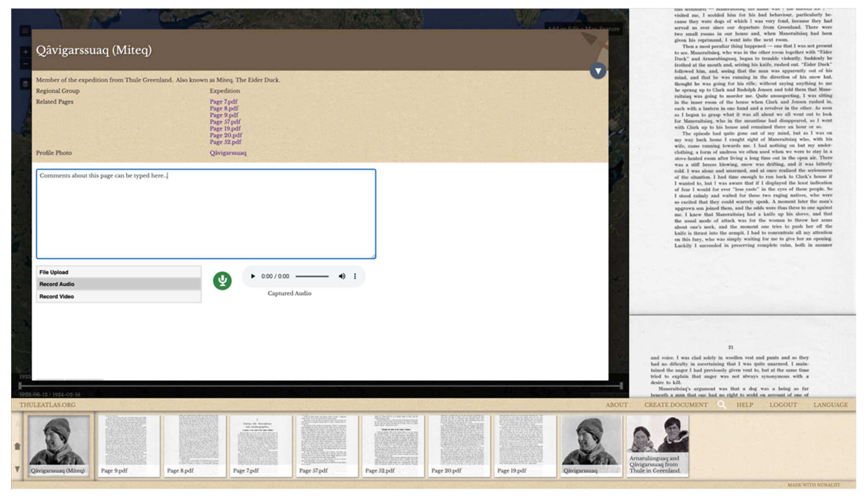Open audio player three-dot options menu
The width and height of the screenshot is (868, 499).
pyautogui.click(x=355, y=276)
